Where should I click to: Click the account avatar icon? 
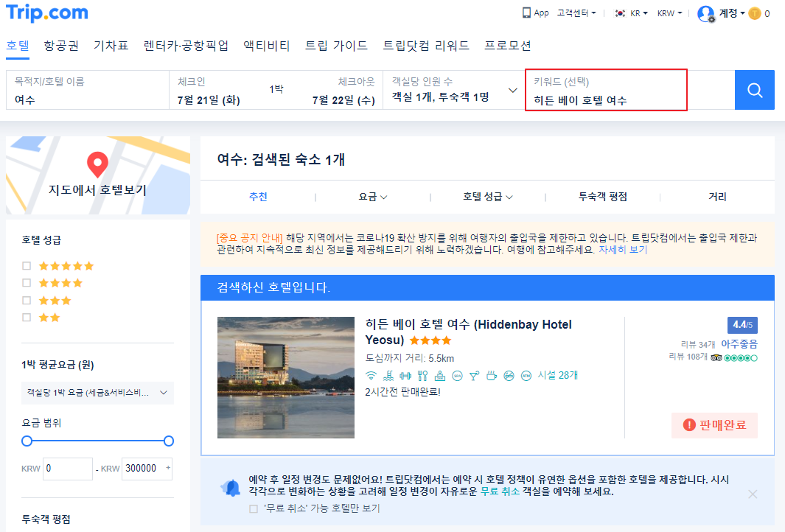[706, 13]
